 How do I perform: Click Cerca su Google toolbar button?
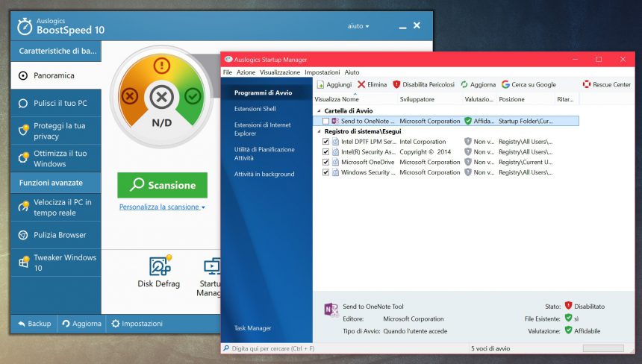click(x=529, y=85)
